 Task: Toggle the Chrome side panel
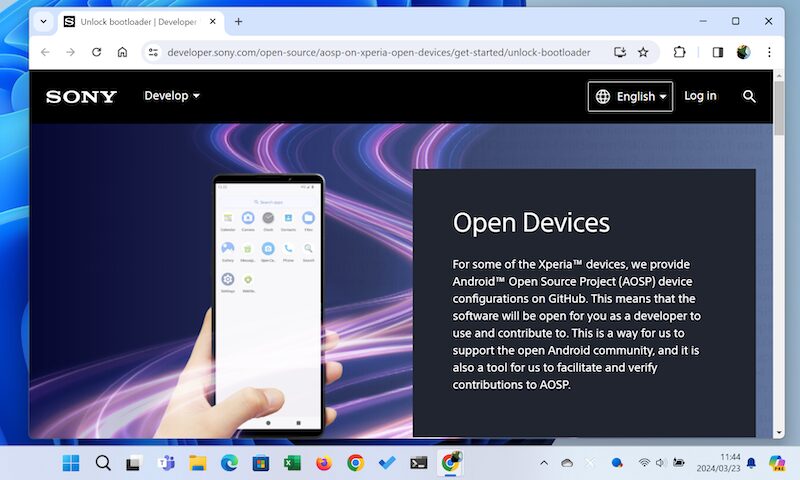tap(717, 52)
